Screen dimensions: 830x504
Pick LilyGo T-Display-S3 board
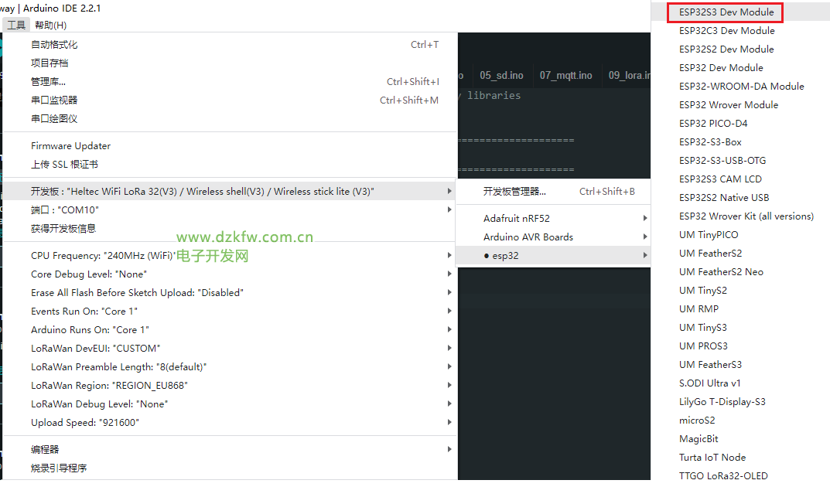pyautogui.click(x=722, y=402)
